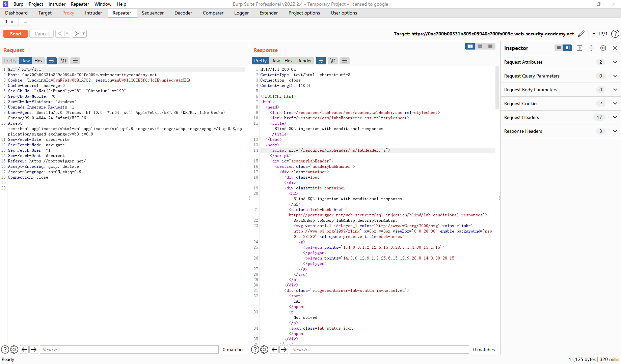Open history back dropdown arrow
The height and width of the screenshot is (364, 621).
pyautogui.click(x=67, y=34)
